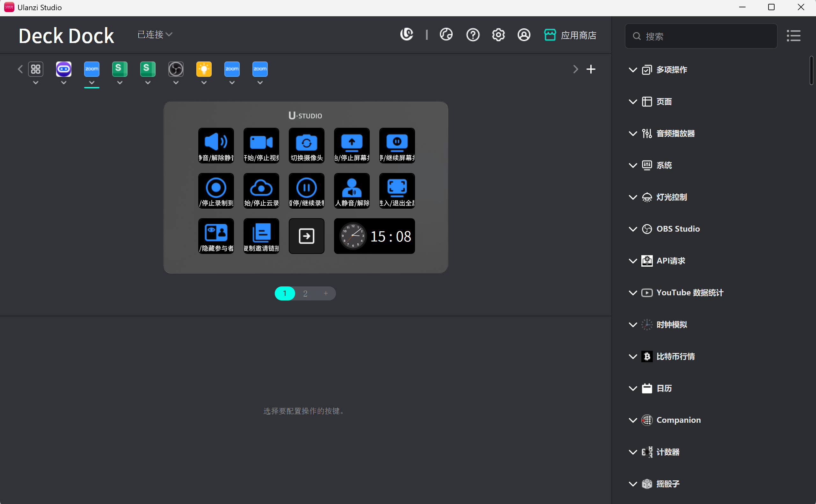Click the help question mark icon
The width and height of the screenshot is (816, 504).
click(472, 35)
